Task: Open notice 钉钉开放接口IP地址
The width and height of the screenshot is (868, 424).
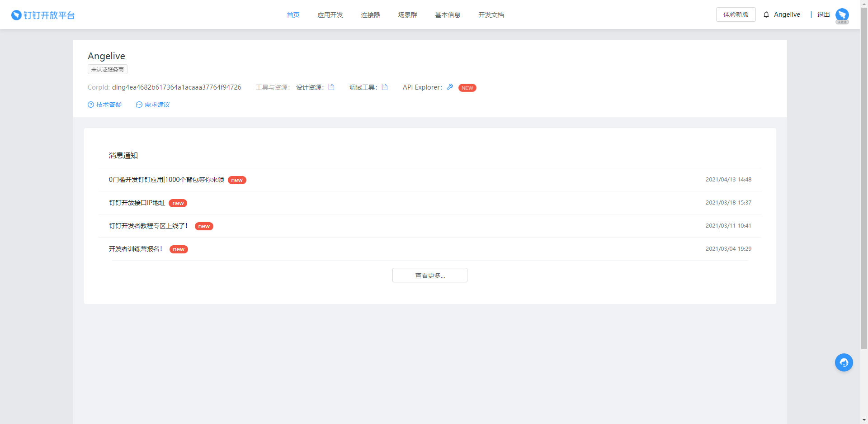Action: 137,203
